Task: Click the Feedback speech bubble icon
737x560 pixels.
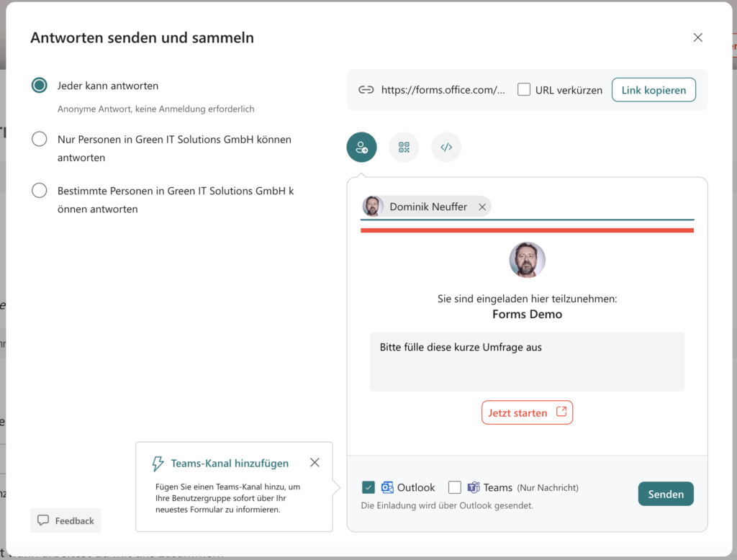Action: click(x=43, y=520)
